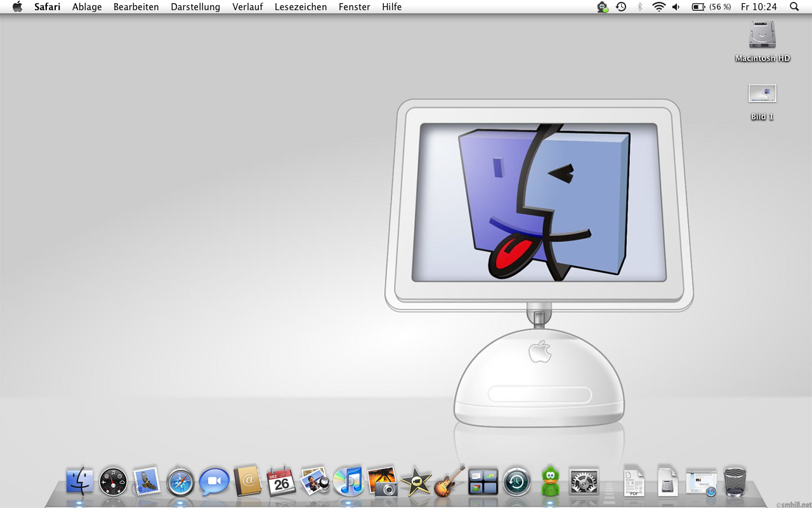Activate Spaces from the Dock
The width and height of the screenshot is (812, 508).
pyautogui.click(x=483, y=481)
